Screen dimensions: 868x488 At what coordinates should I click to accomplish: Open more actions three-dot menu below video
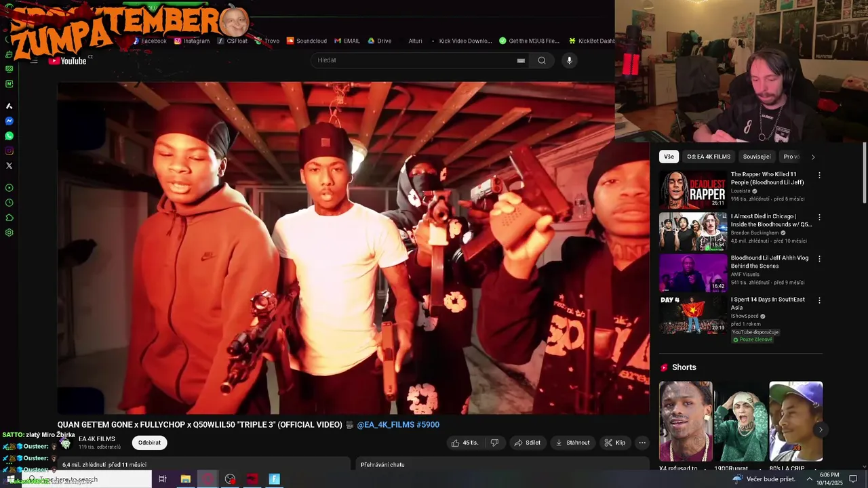(x=642, y=443)
